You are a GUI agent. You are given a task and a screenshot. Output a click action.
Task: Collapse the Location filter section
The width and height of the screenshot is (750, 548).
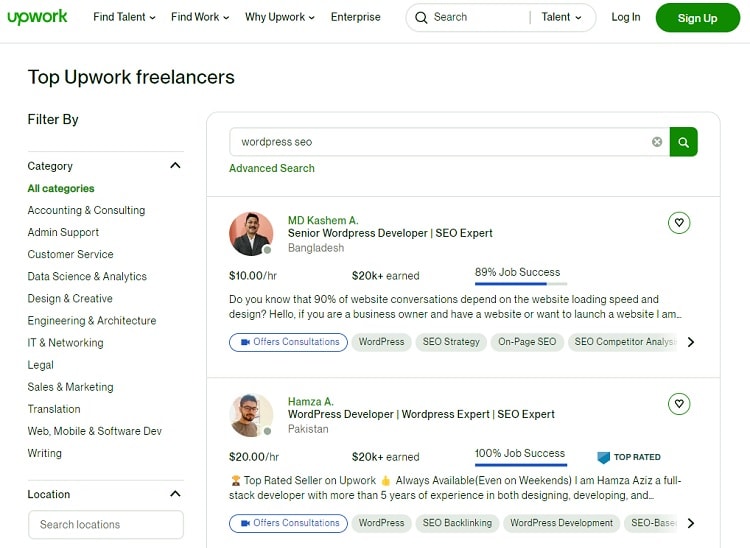click(x=175, y=493)
